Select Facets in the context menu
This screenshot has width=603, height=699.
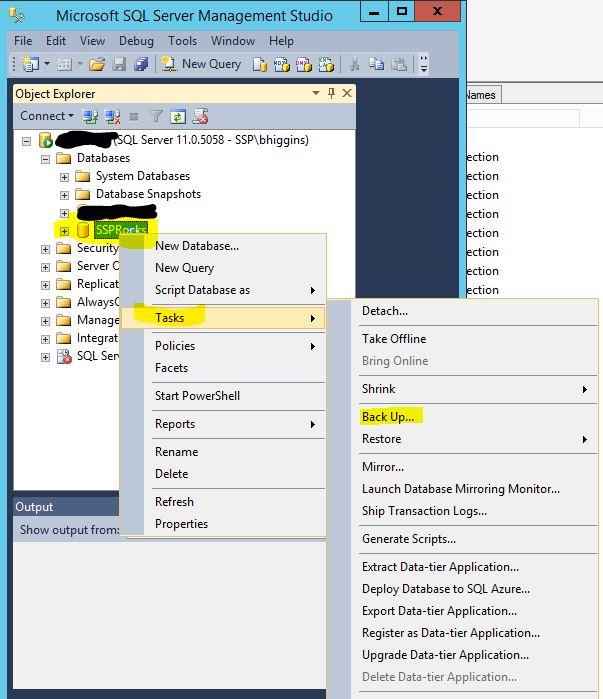click(172, 368)
